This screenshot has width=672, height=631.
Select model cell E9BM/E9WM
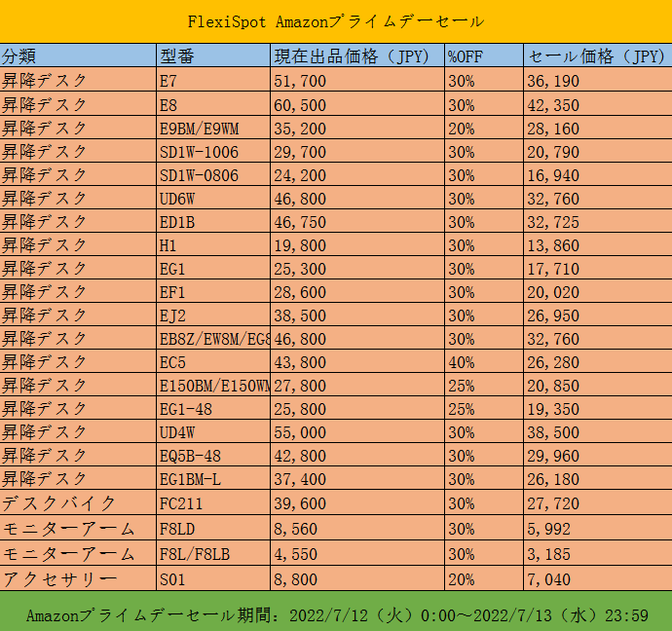pyautogui.click(x=213, y=128)
